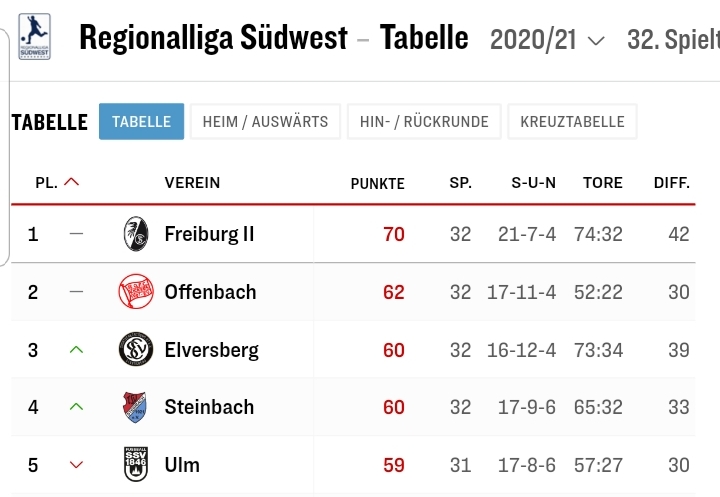The width and height of the screenshot is (720, 497).
Task: Switch to the Hin- / Rückrunde tab
Action: (424, 122)
